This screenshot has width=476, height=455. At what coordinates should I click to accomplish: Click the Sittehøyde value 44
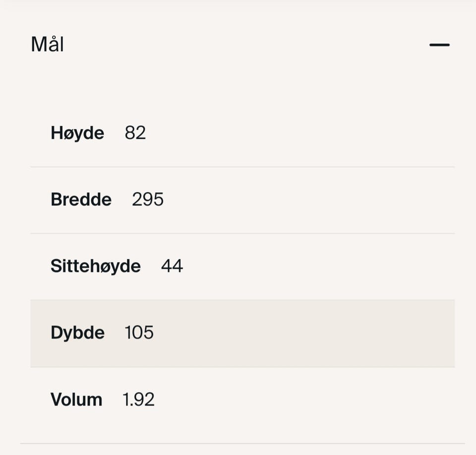[x=172, y=266]
